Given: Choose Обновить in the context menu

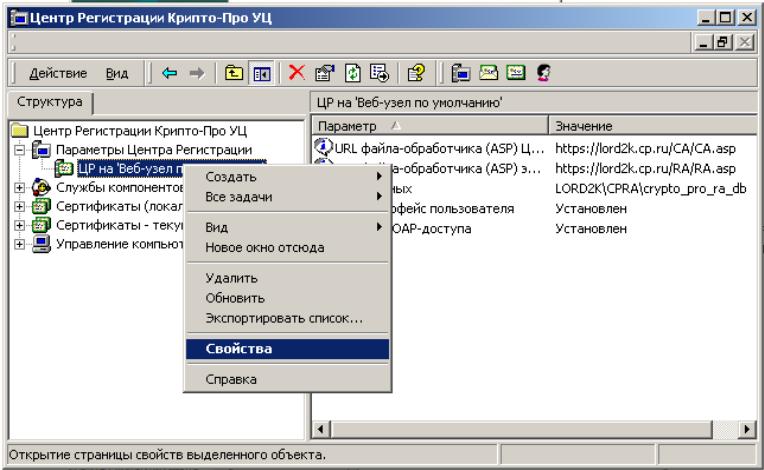Looking at the screenshot, I should (287, 298).
